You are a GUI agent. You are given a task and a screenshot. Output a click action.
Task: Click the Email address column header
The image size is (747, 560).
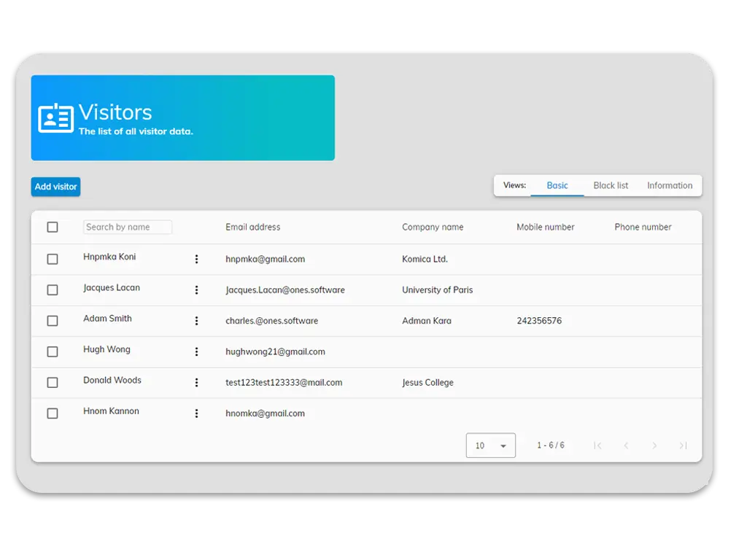click(x=253, y=227)
